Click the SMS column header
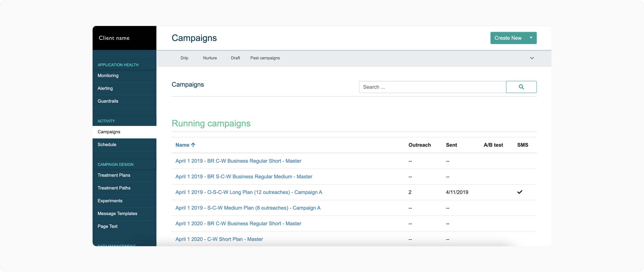This screenshot has height=272, width=644. [523, 145]
